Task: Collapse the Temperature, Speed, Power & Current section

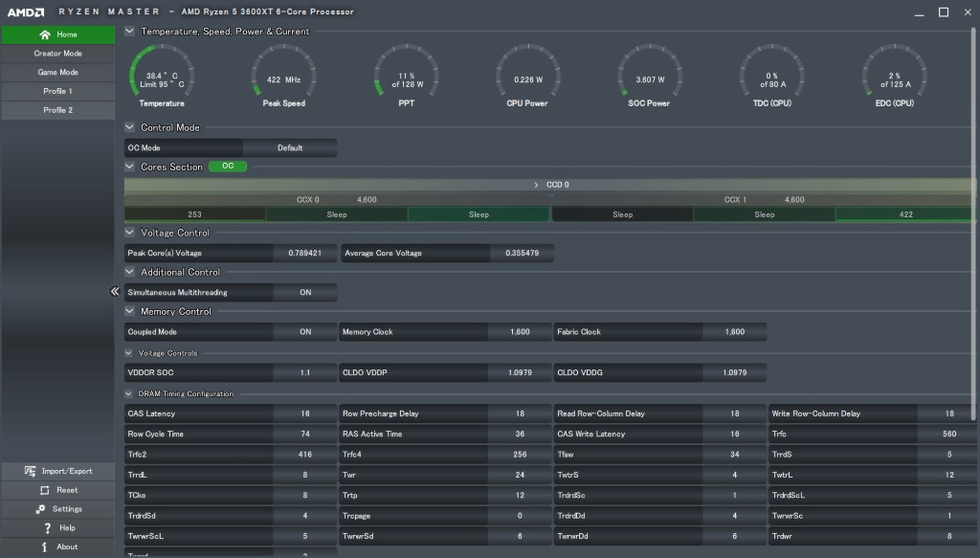Action: point(130,32)
